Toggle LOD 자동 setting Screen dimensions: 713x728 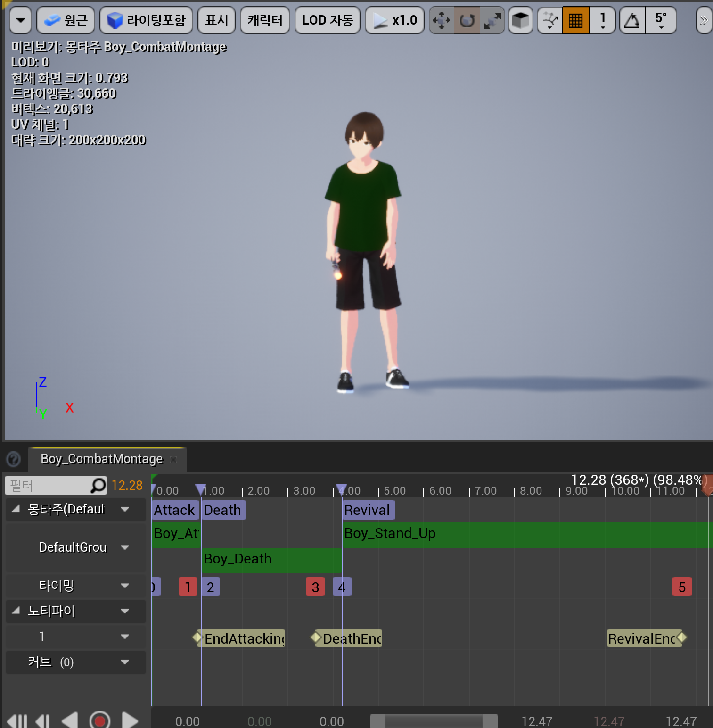click(x=327, y=20)
